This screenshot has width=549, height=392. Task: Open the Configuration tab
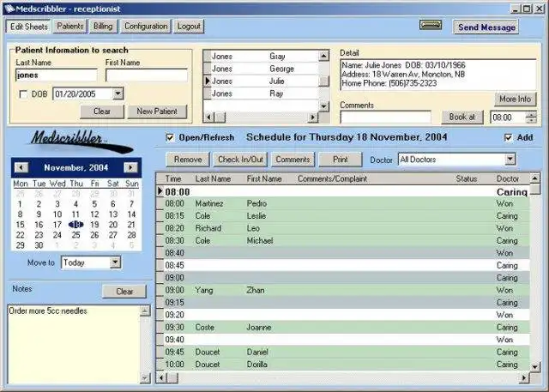click(146, 27)
